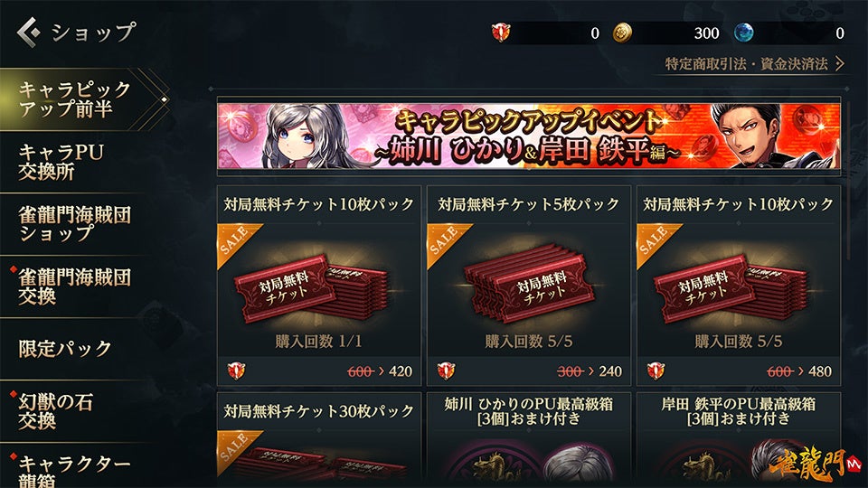Click the 雀龍門 logo in the corner

click(816, 463)
